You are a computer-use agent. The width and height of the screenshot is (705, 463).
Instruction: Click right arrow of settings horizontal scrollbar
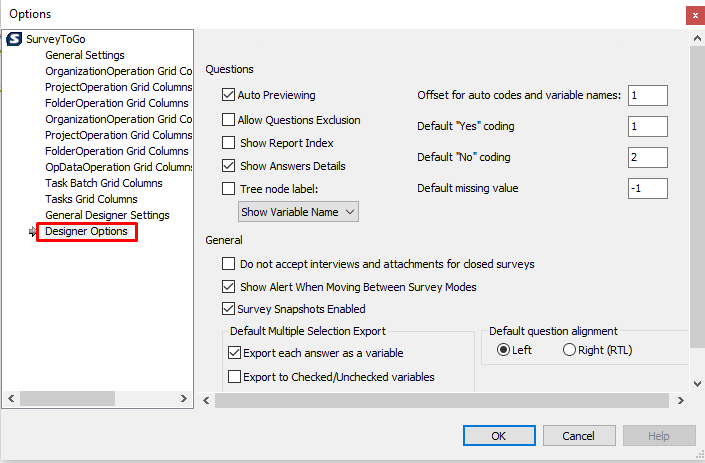pos(681,401)
